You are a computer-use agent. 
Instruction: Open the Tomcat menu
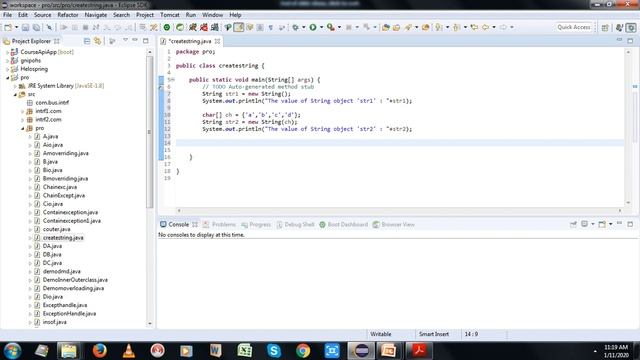(x=169, y=15)
